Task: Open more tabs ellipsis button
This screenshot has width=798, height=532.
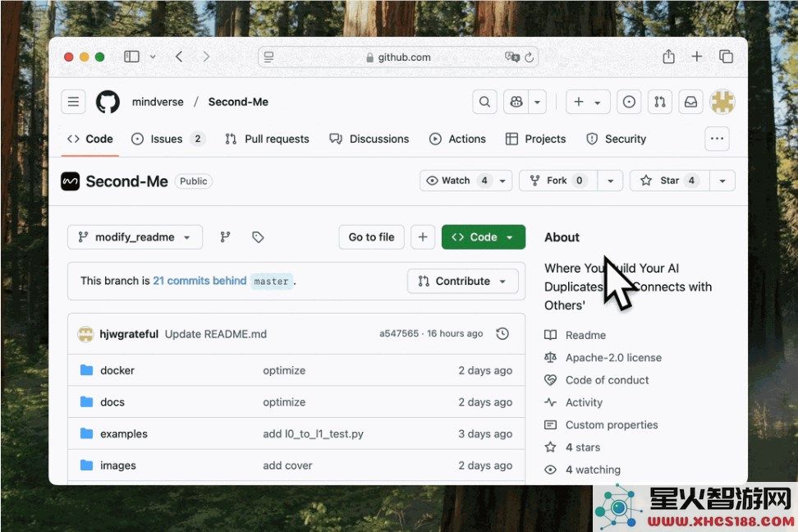Action: point(717,139)
